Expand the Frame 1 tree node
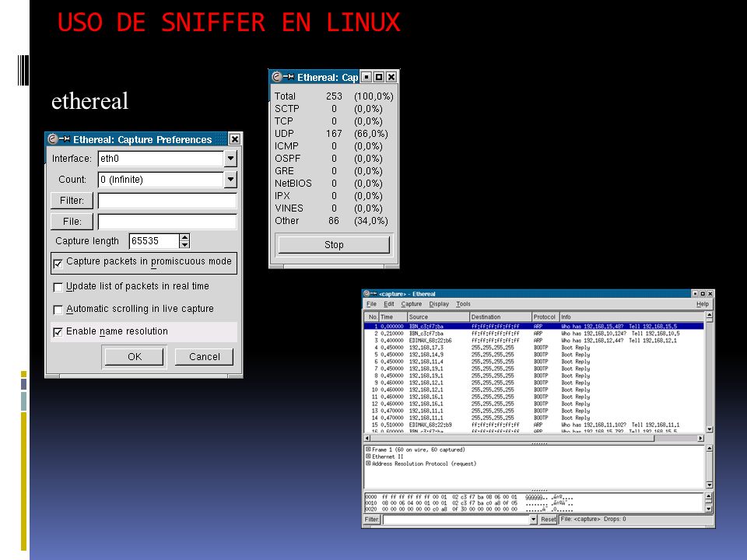This screenshot has height=560, width=747. point(368,449)
